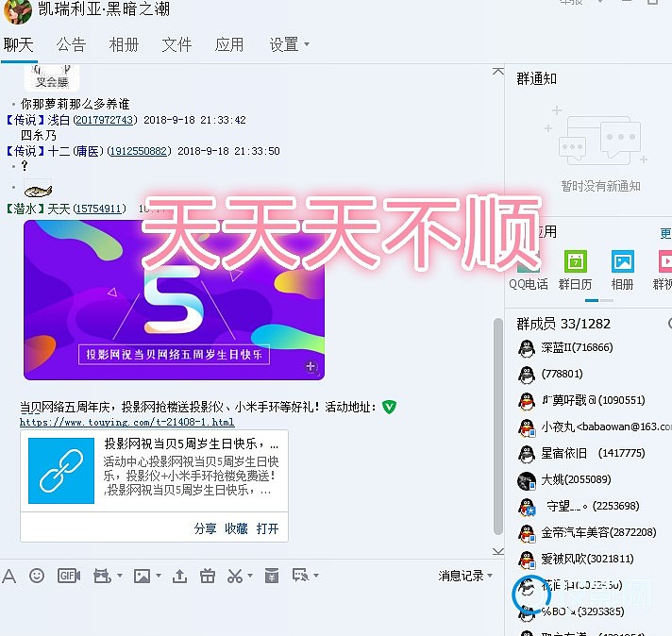Click avatar of member 爱被风吹
The height and width of the screenshot is (636, 672).
point(527,560)
